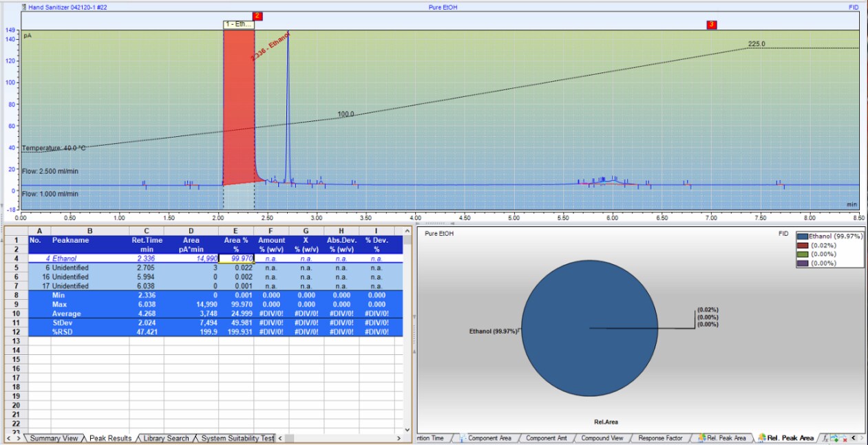
Task: Click the left sheet-tab arrow before Summary View
Action: tap(8, 438)
